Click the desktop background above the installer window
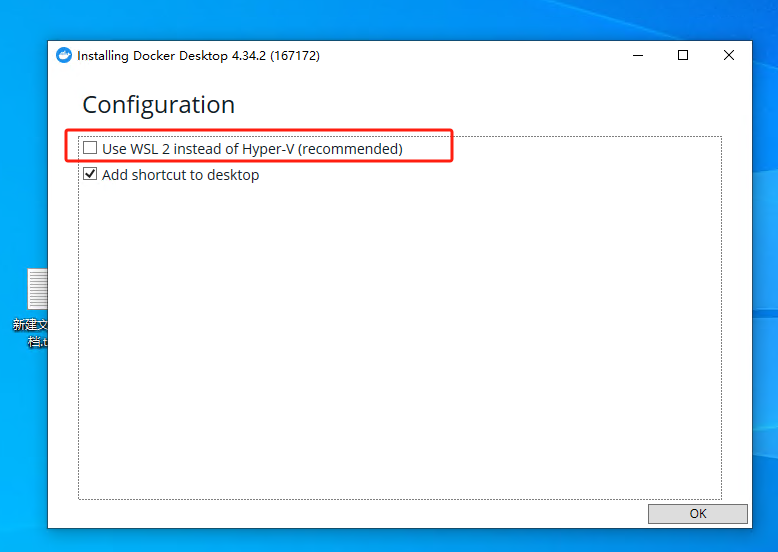This screenshot has height=552, width=778. (400, 18)
